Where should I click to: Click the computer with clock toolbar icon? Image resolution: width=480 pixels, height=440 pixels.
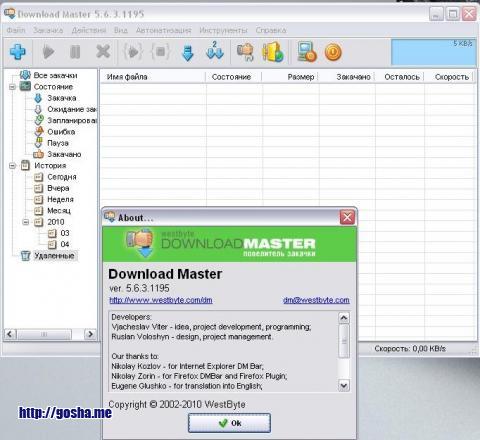click(307, 52)
